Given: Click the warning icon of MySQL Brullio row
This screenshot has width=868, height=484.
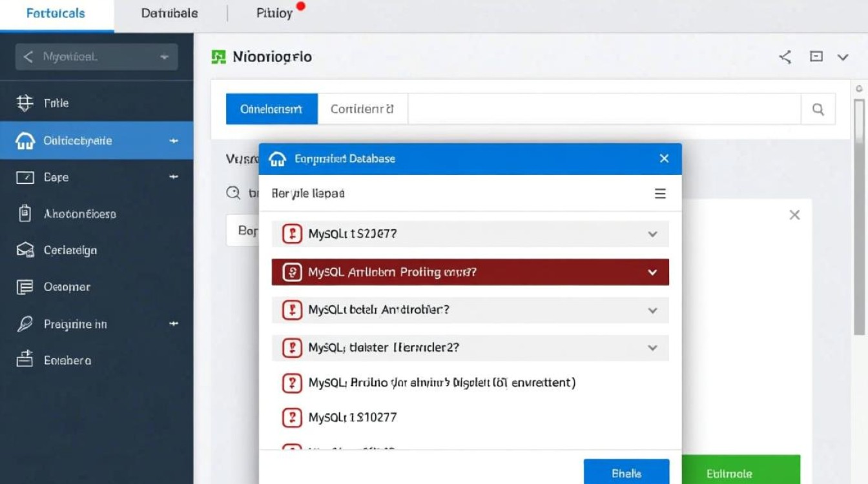Looking at the screenshot, I should pyautogui.click(x=292, y=383).
